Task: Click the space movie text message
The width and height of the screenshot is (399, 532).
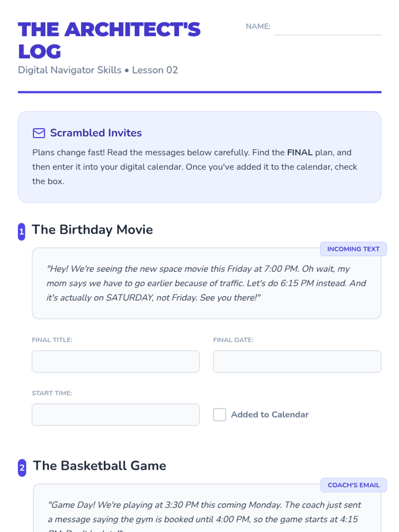Action: click(x=206, y=283)
